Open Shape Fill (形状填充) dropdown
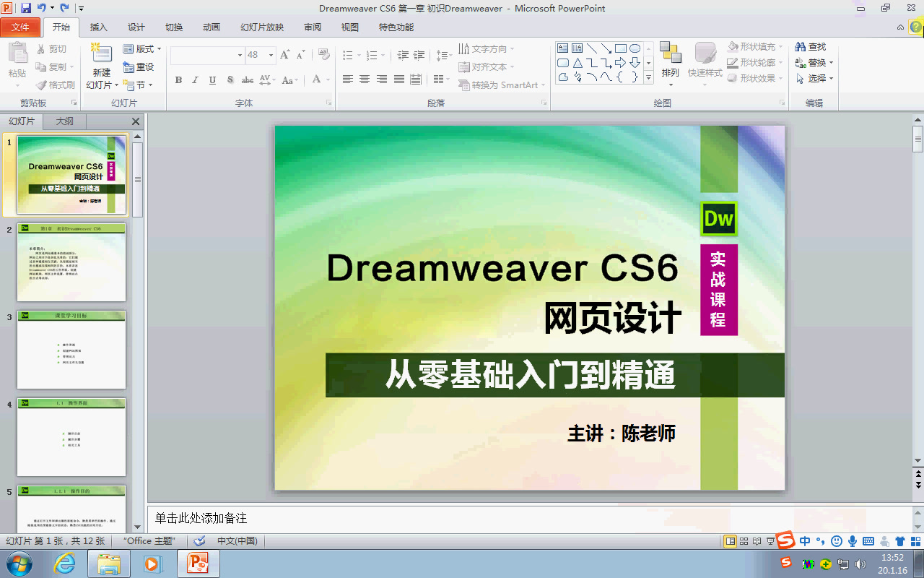924x578 pixels. (x=754, y=47)
